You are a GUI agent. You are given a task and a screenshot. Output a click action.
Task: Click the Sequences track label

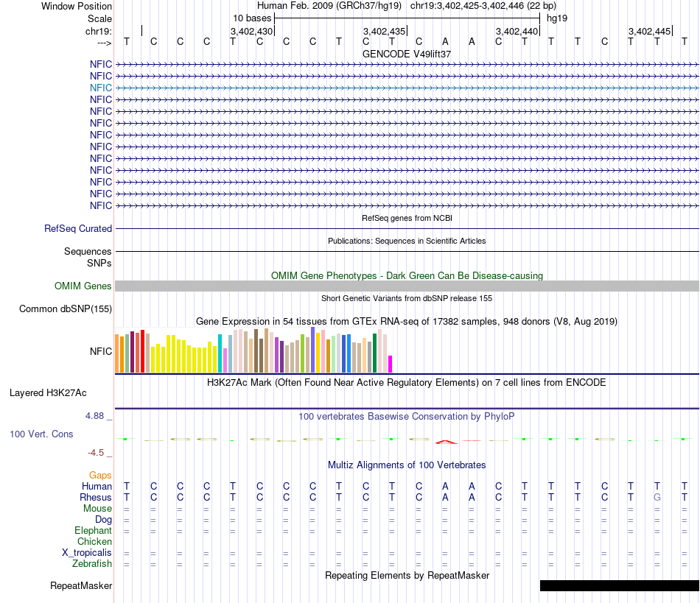click(88, 251)
